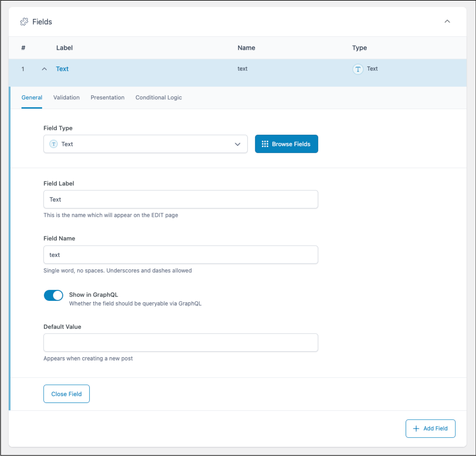Open the Presentation tab
This screenshot has width=476, height=456.
coord(107,97)
